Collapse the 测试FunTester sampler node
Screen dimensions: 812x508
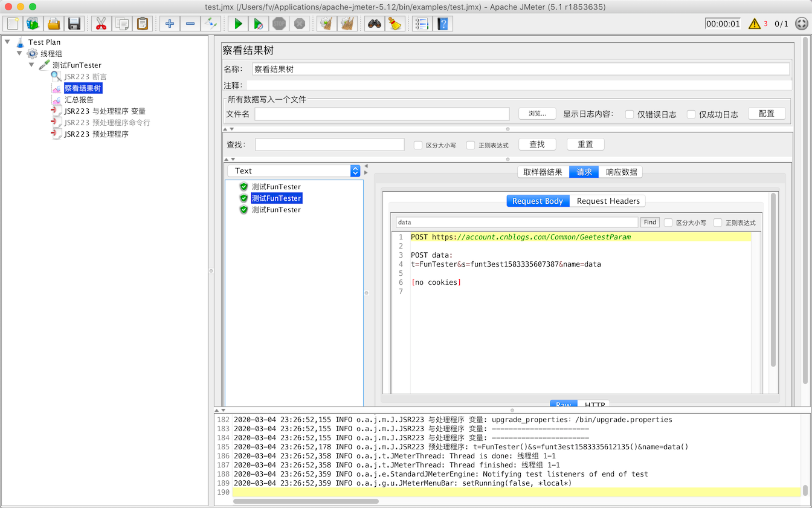(x=31, y=65)
